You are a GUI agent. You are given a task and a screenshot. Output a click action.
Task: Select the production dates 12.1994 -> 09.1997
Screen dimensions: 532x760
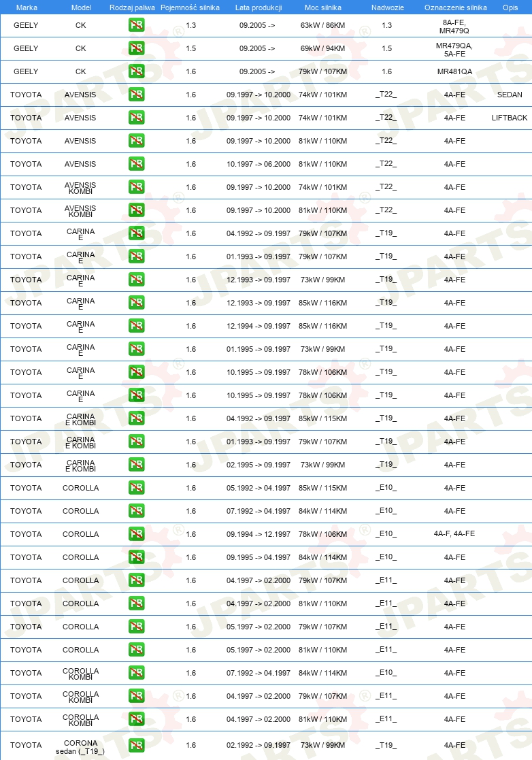[259, 326]
